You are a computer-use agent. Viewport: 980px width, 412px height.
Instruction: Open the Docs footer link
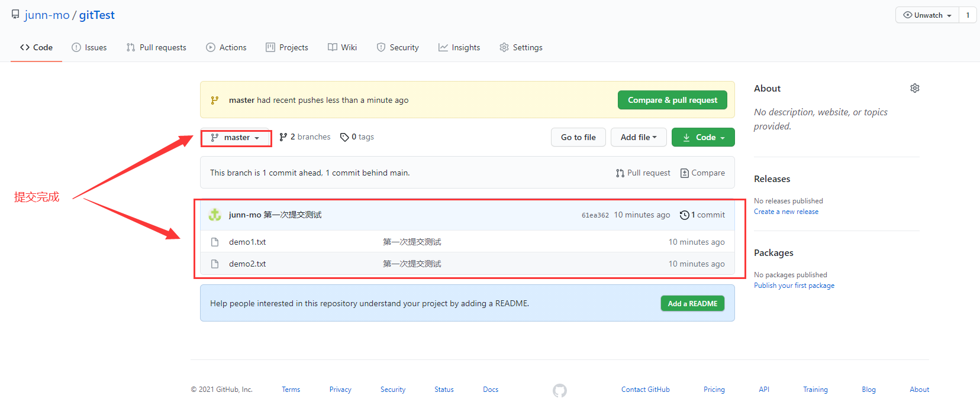point(491,390)
